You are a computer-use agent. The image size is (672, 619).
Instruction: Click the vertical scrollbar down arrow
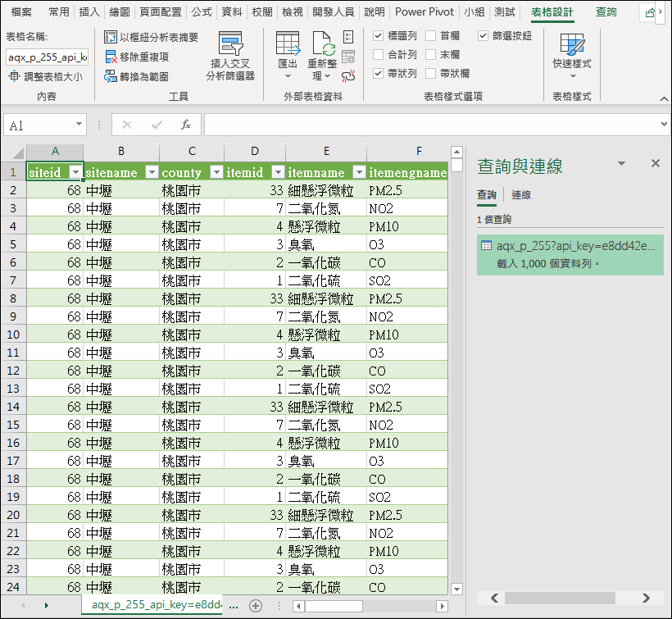(456, 589)
